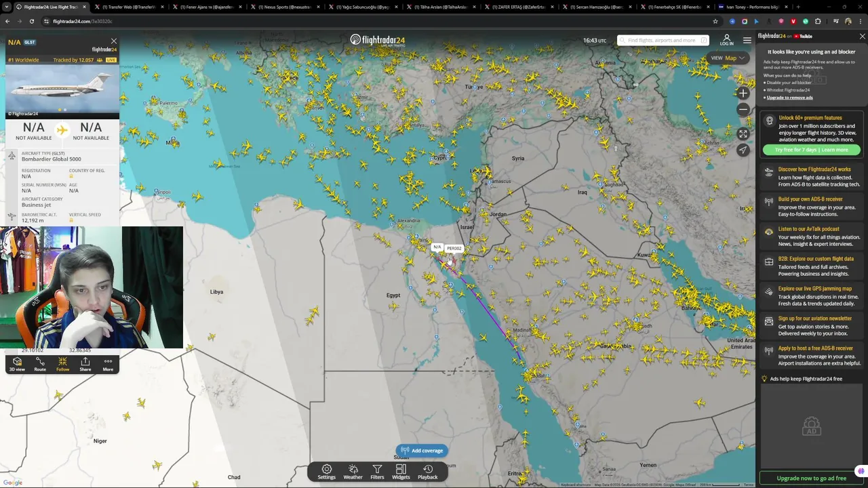Viewport: 868px width, 488px height.
Task: Center the map on my location
Action: pos(743,150)
